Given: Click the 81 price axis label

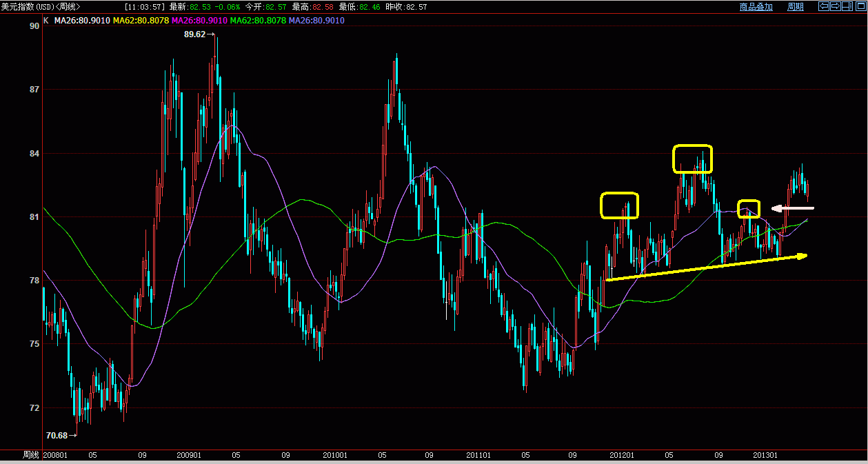Looking at the screenshot, I should pyautogui.click(x=34, y=217).
